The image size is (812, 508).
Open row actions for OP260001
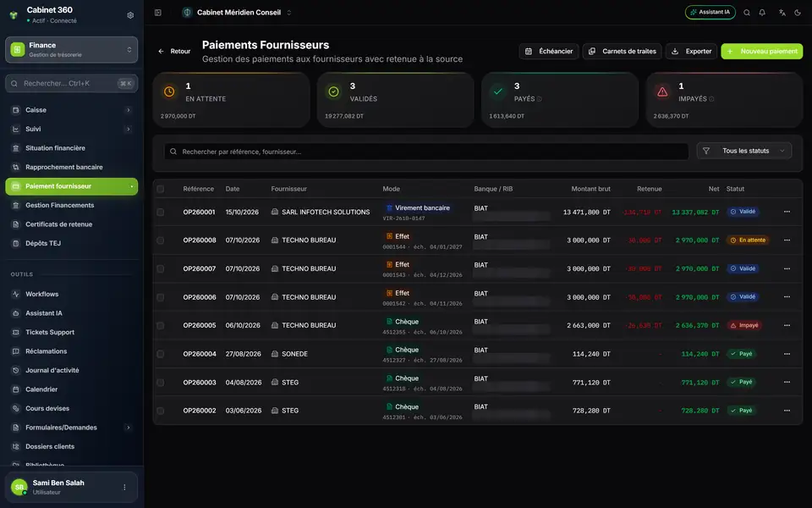click(787, 212)
